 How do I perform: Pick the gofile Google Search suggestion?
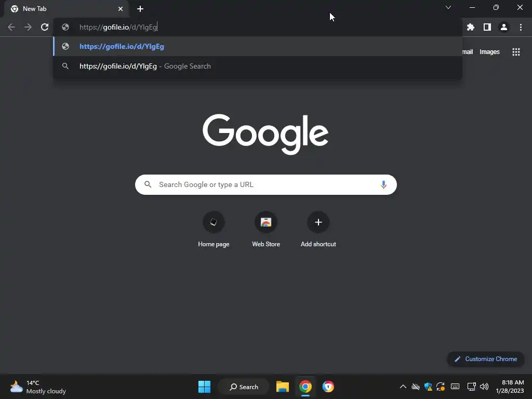click(x=258, y=66)
